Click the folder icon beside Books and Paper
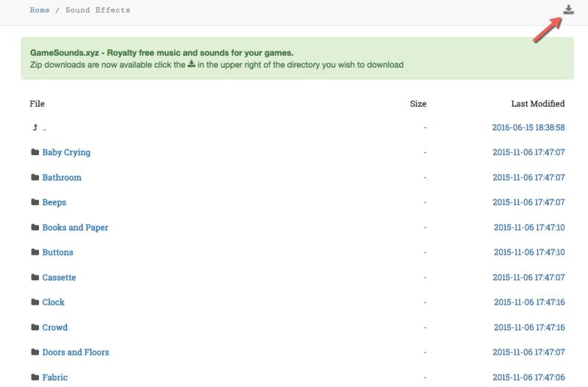Screen dimensions: 588x387 coord(35,227)
